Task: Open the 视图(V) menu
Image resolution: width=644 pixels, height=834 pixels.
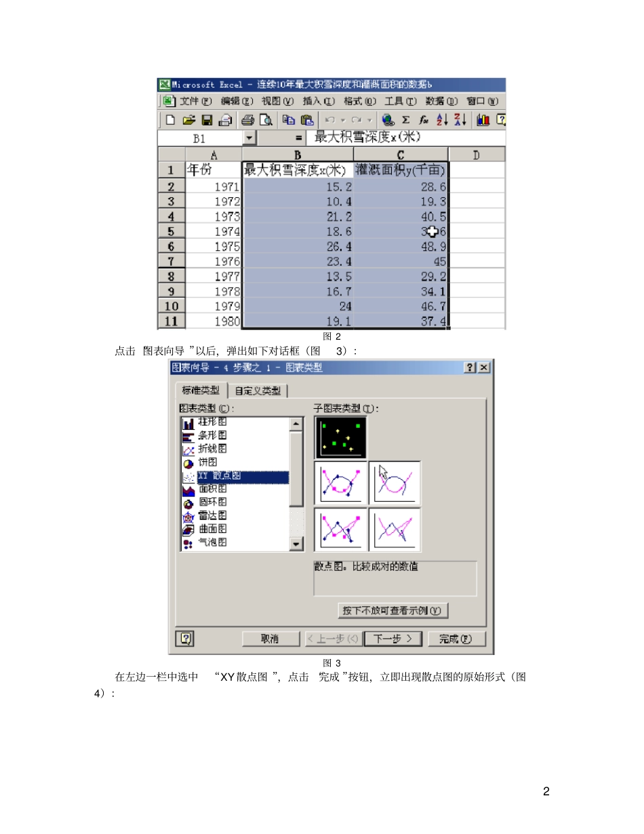Action: click(x=278, y=102)
